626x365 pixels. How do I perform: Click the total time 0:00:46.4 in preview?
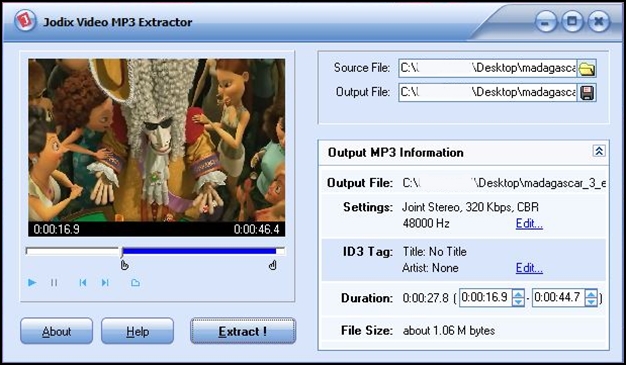(x=256, y=229)
